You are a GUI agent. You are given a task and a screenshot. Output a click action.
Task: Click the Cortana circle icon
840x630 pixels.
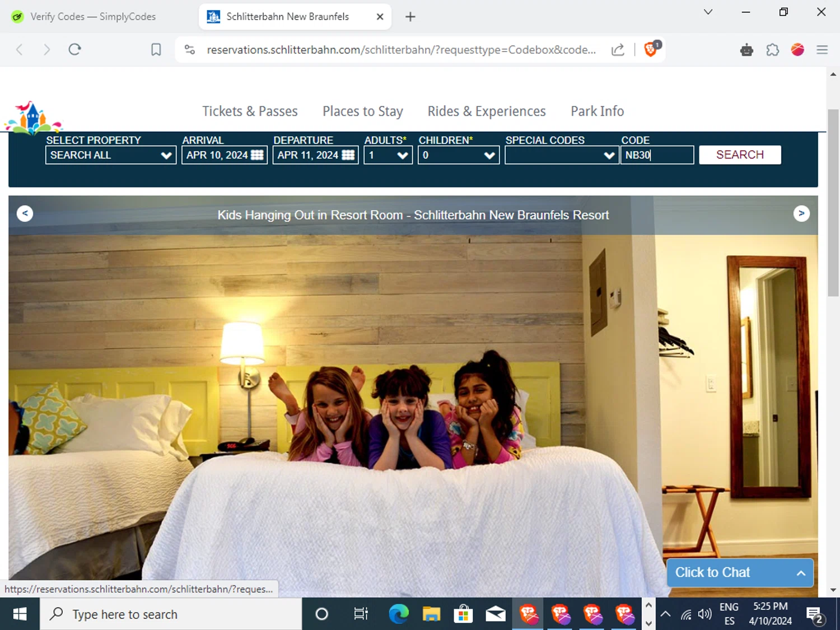(321, 614)
